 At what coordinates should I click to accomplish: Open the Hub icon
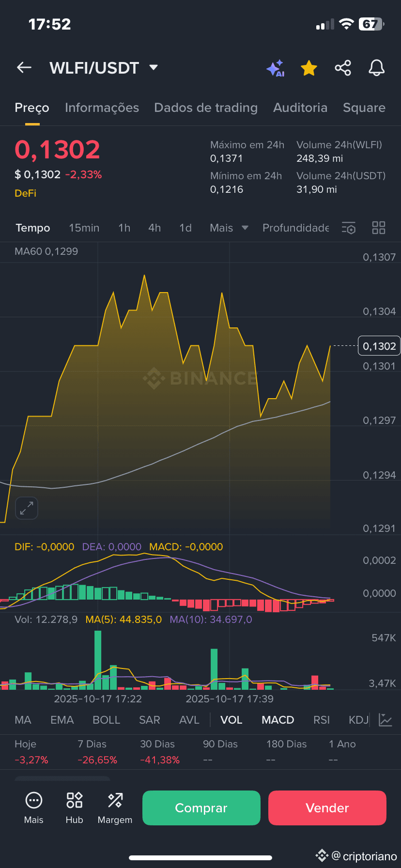pyautogui.click(x=75, y=808)
